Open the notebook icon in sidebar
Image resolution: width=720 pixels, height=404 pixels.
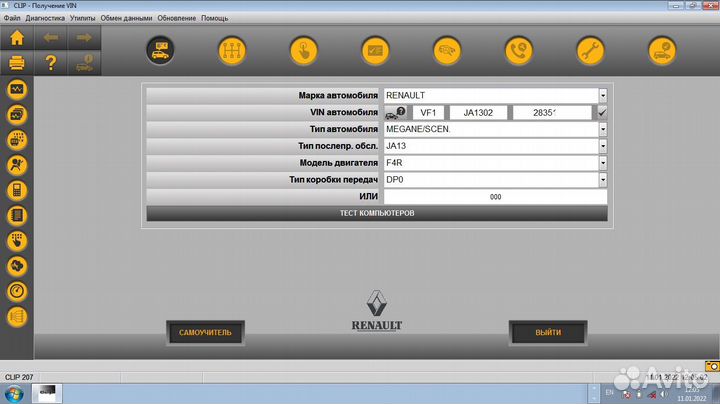[17, 215]
